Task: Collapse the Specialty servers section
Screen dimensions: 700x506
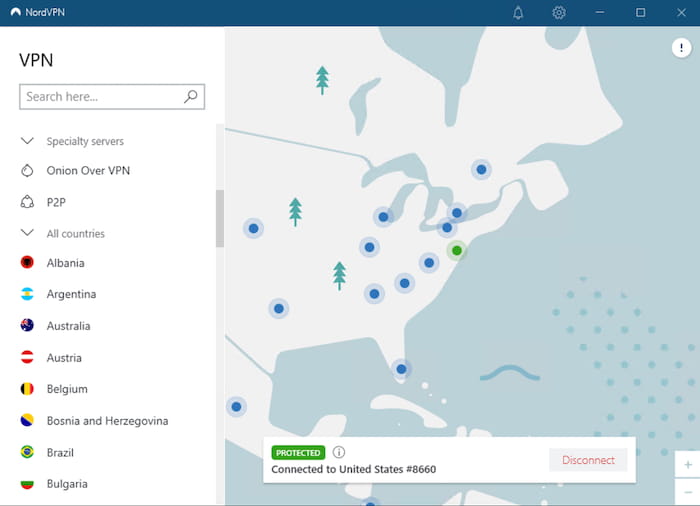Action: coord(27,141)
